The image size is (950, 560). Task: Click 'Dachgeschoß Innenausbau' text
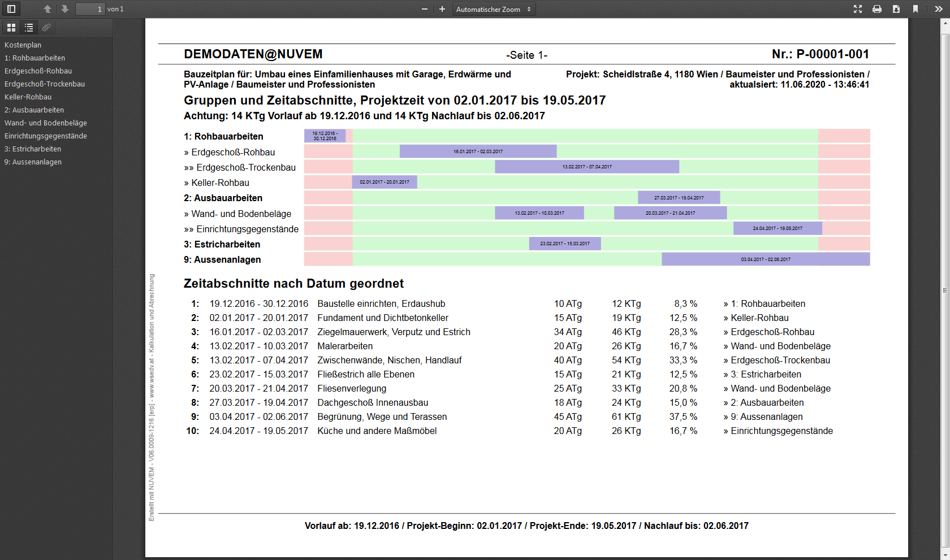(373, 403)
